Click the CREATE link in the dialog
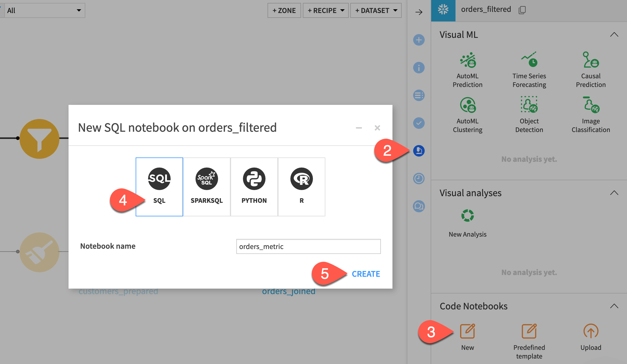 pyautogui.click(x=366, y=274)
